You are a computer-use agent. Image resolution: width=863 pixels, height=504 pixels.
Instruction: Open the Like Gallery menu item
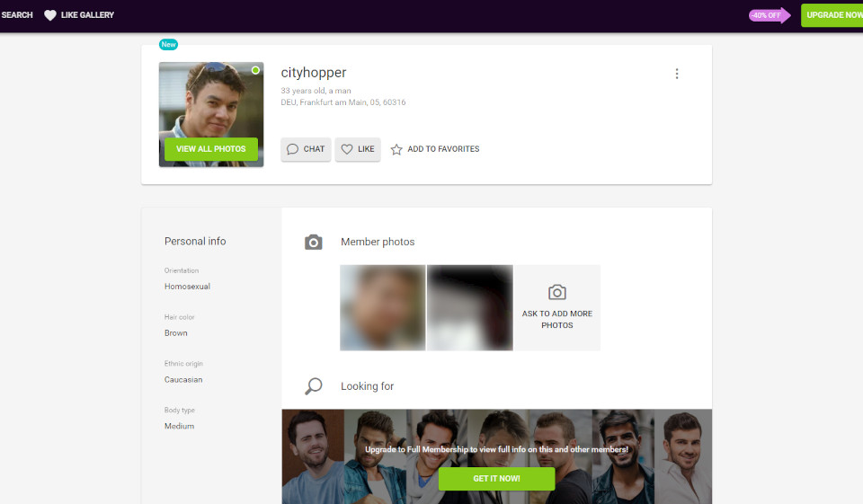pyautogui.click(x=87, y=15)
